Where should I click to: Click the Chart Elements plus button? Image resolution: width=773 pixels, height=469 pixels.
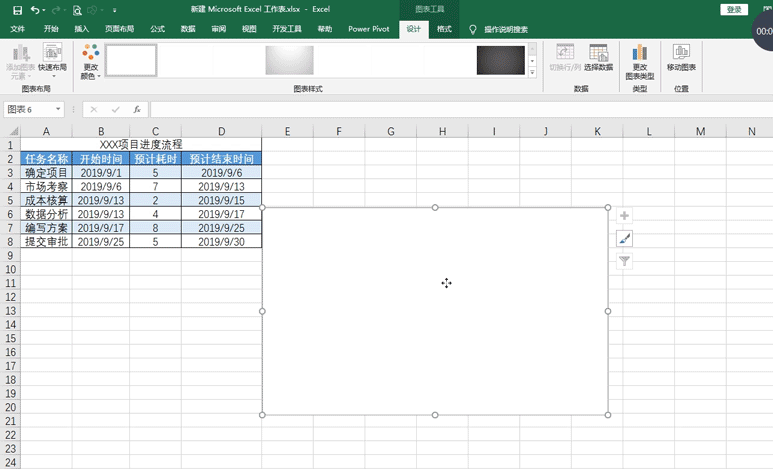point(624,216)
